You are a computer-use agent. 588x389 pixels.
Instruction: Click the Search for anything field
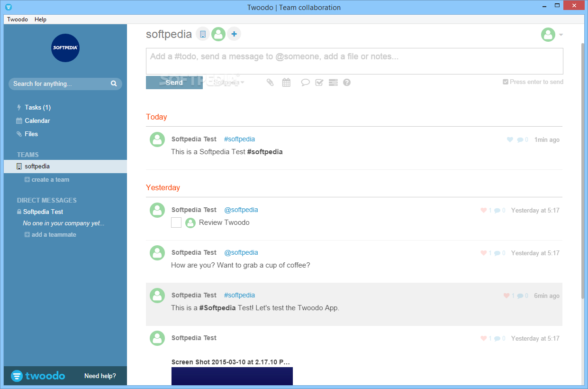(65, 84)
